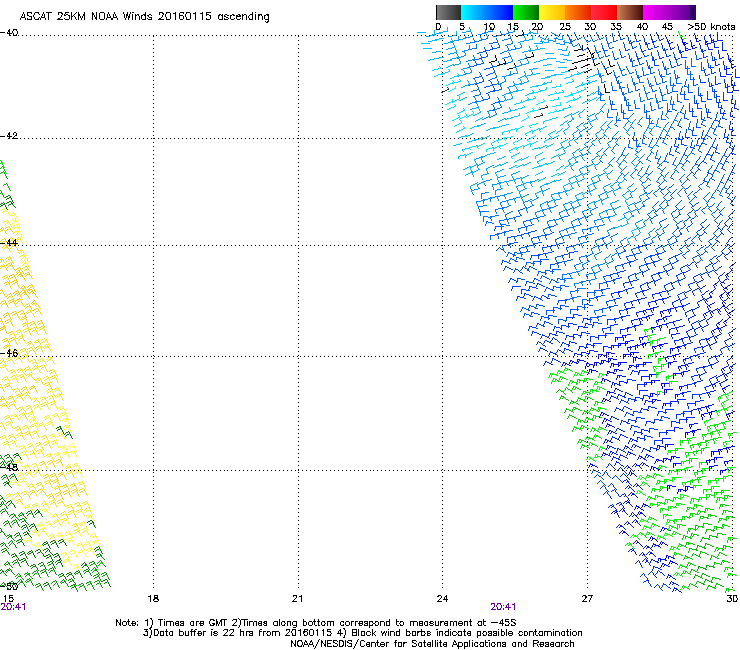Select the brown 35-40 knots legend segment
Screen dimensions: 740x650
(x=630, y=12)
